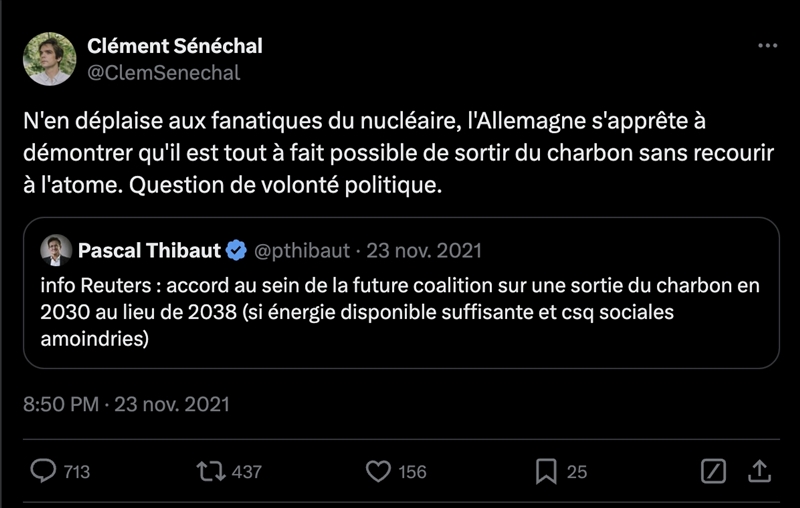
Task: Click the reply speech bubble icon
Action: coord(43,471)
